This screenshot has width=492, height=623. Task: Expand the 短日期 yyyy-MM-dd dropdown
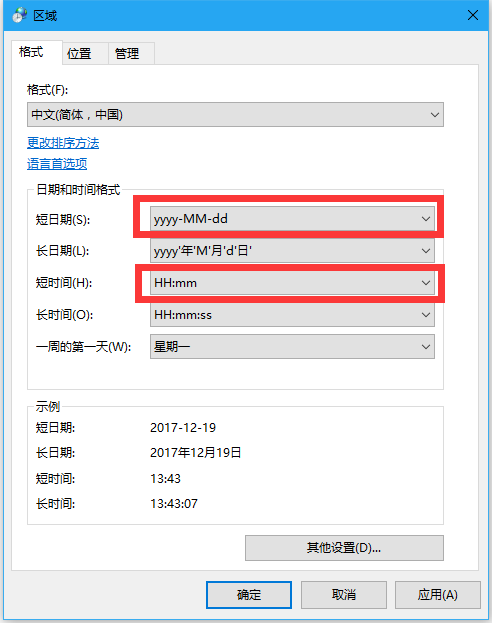tap(292, 219)
